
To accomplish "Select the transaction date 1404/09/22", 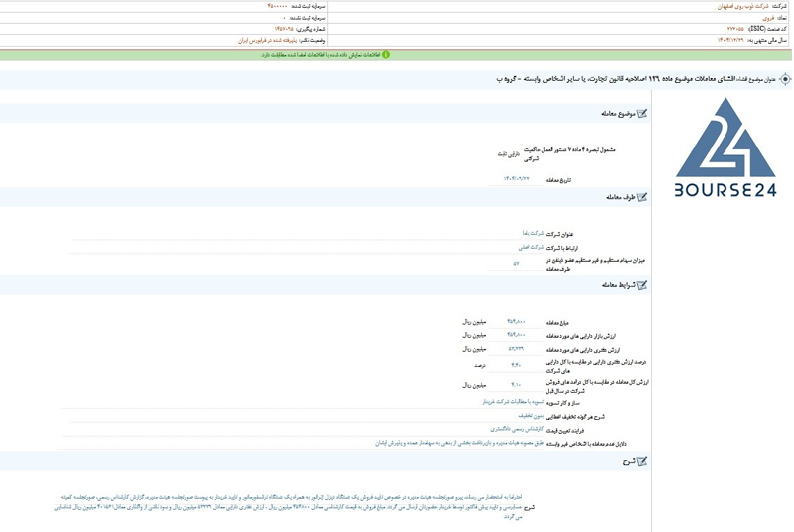I will click(x=517, y=179).
